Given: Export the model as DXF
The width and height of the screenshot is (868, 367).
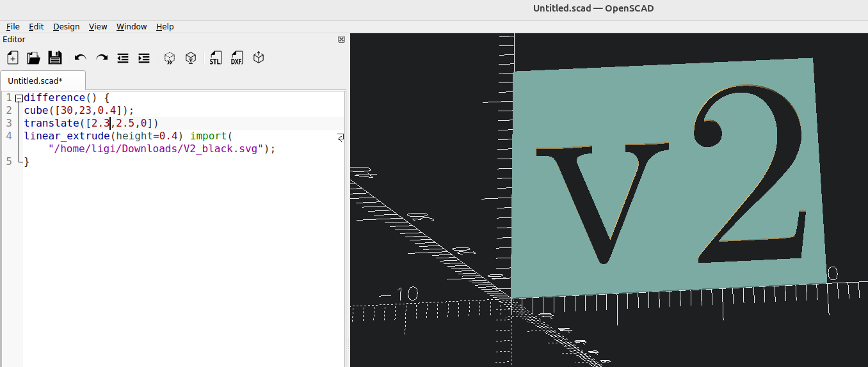Looking at the screenshot, I should click(x=237, y=58).
